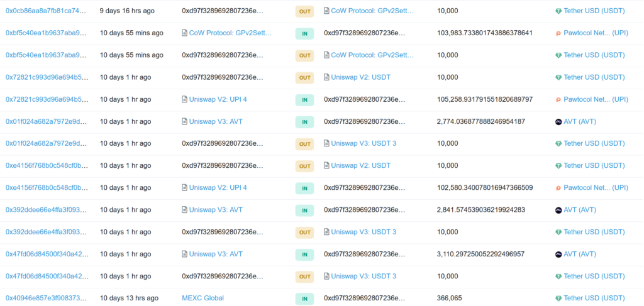Viewport: 644px width, 306px height.
Task: Open transaction 0x392ddee66e in the OUT row
Action: [x=47, y=232]
